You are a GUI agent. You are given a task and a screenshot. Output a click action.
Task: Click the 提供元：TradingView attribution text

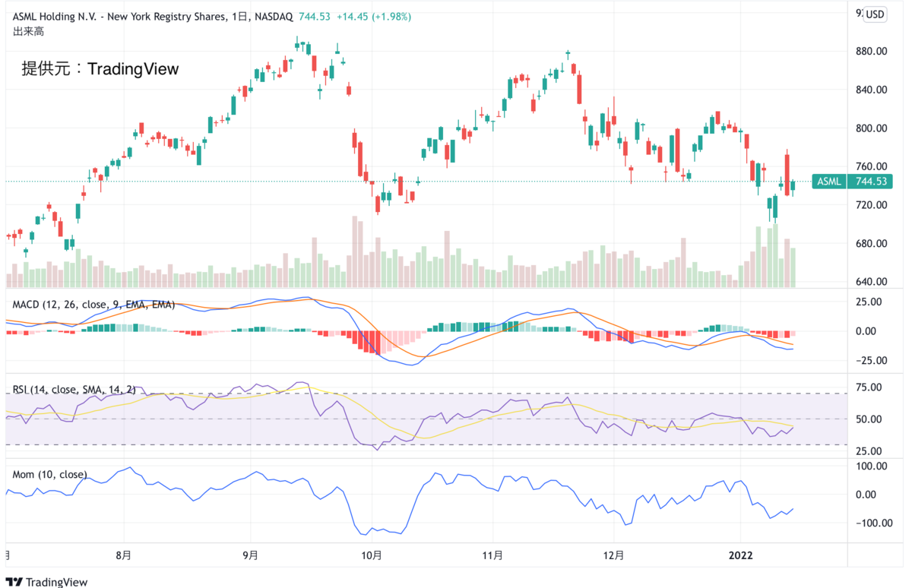click(100, 69)
